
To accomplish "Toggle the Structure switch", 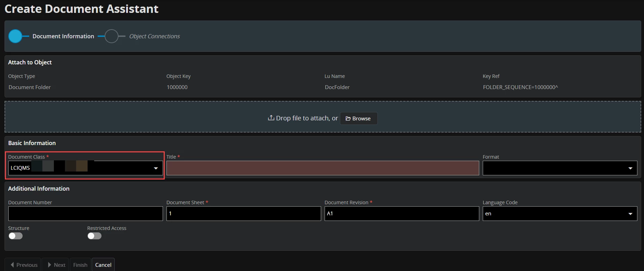I will tap(16, 236).
